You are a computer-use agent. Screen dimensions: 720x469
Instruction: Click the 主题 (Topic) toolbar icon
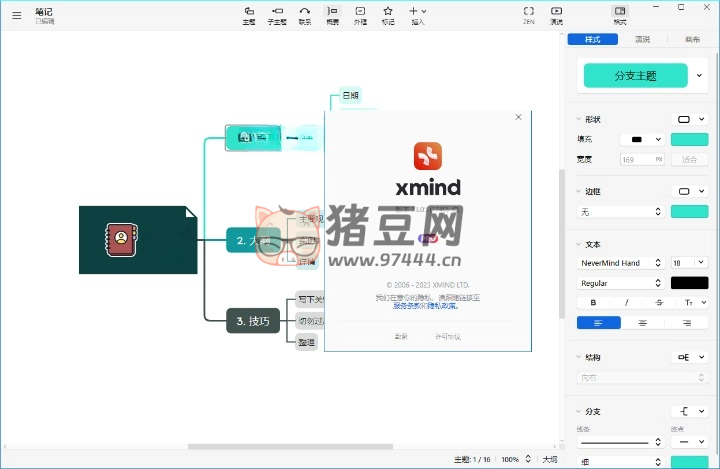tap(249, 14)
